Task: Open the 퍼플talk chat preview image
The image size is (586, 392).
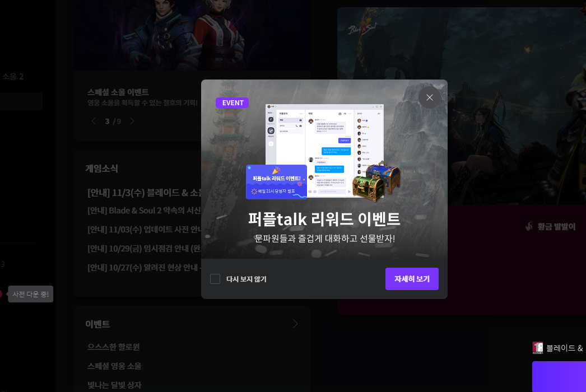Action: click(x=324, y=150)
